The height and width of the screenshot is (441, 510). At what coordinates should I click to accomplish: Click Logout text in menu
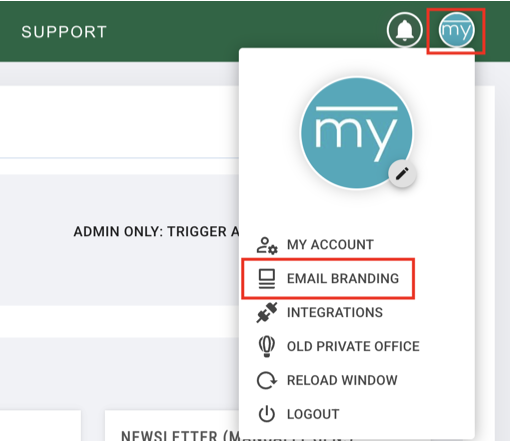pos(313,414)
